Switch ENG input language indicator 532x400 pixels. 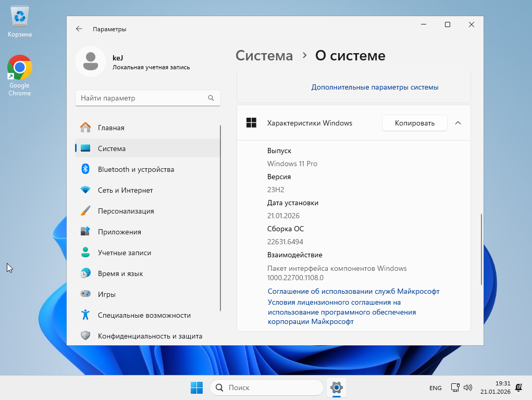pos(435,388)
